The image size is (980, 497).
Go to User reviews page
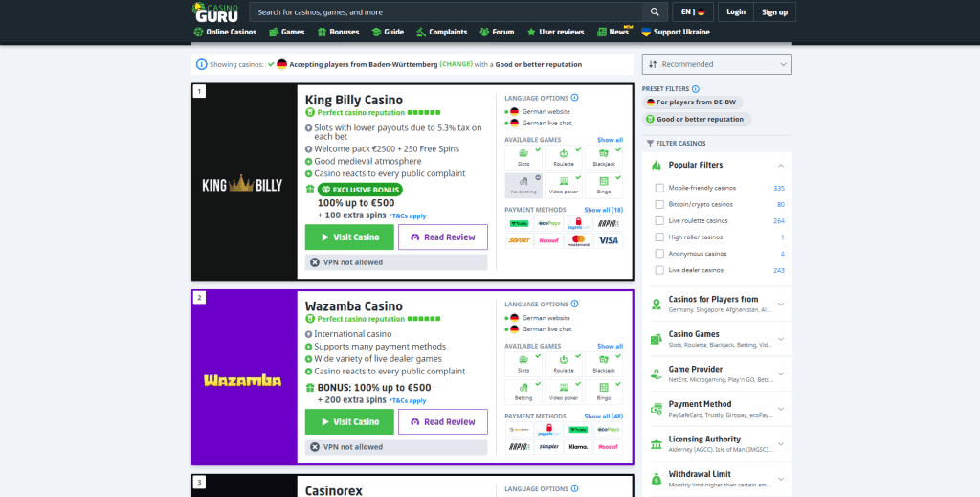click(x=555, y=32)
